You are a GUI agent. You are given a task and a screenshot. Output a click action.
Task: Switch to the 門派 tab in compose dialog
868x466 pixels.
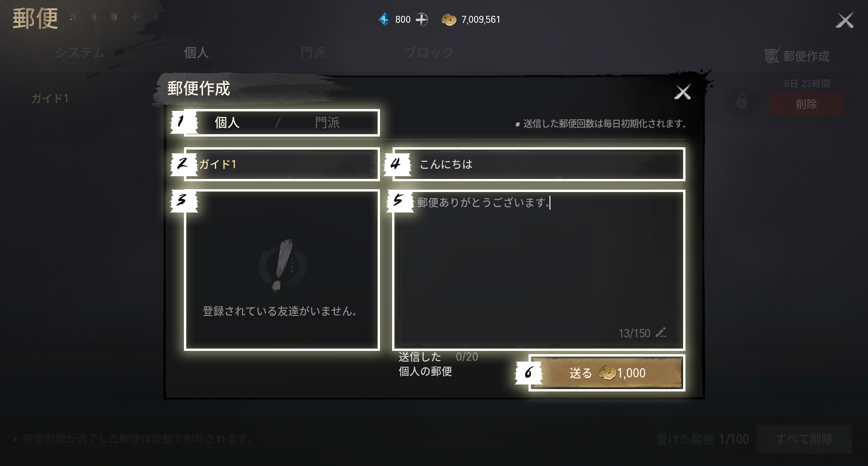point(327,123)
